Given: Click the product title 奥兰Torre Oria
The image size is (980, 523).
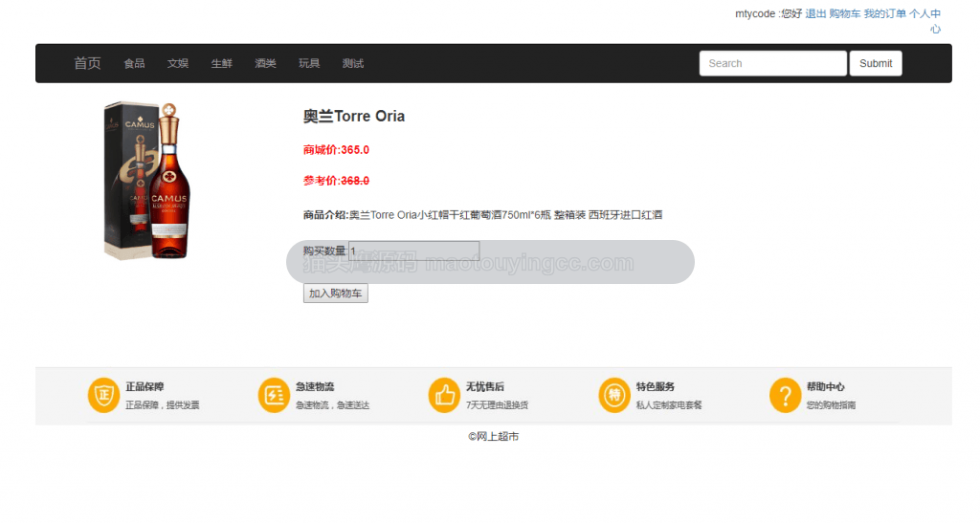Looking at the screenshot, I should click(x=354, y=116).
